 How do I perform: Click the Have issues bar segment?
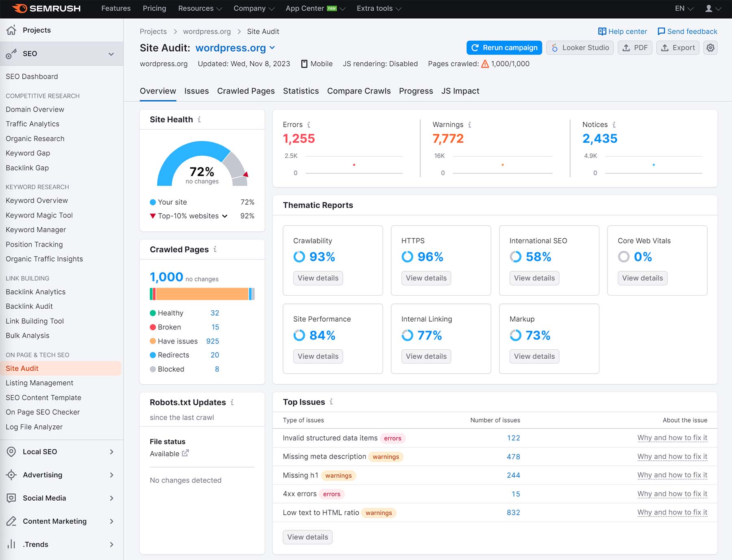203,293
